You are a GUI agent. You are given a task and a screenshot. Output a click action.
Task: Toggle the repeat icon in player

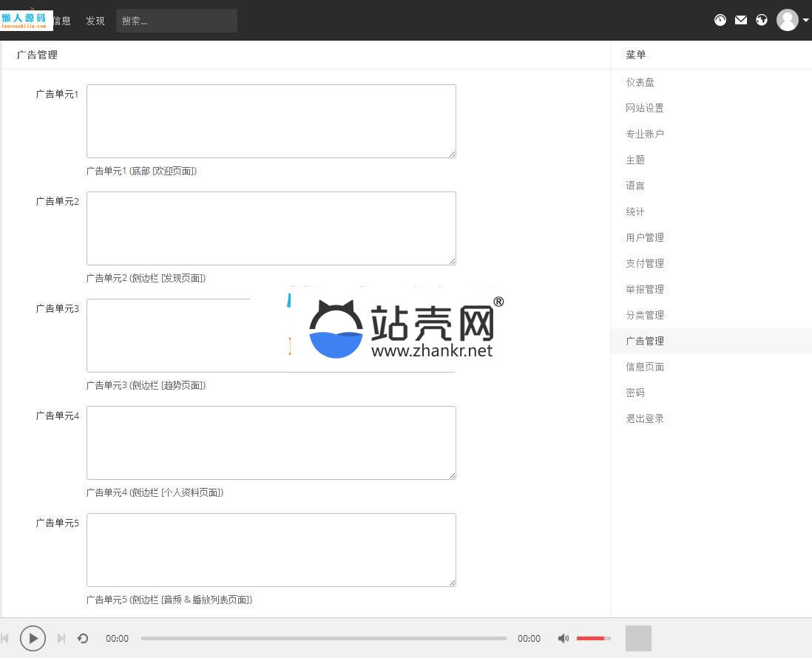[x=83, y=638]
